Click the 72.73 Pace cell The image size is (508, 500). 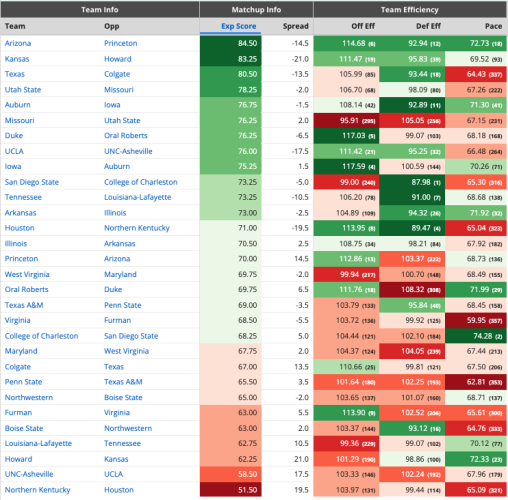(476, 43)
